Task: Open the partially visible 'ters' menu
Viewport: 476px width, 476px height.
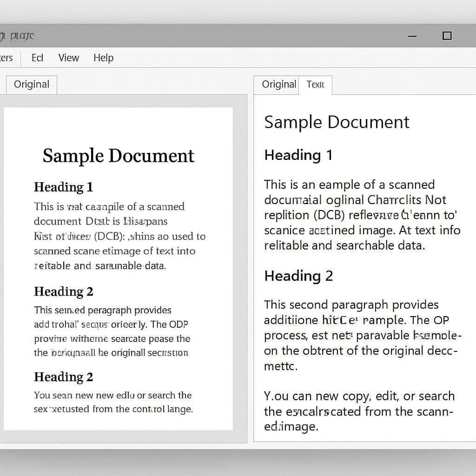Action: pyautogui.click(x=7, y=58)
